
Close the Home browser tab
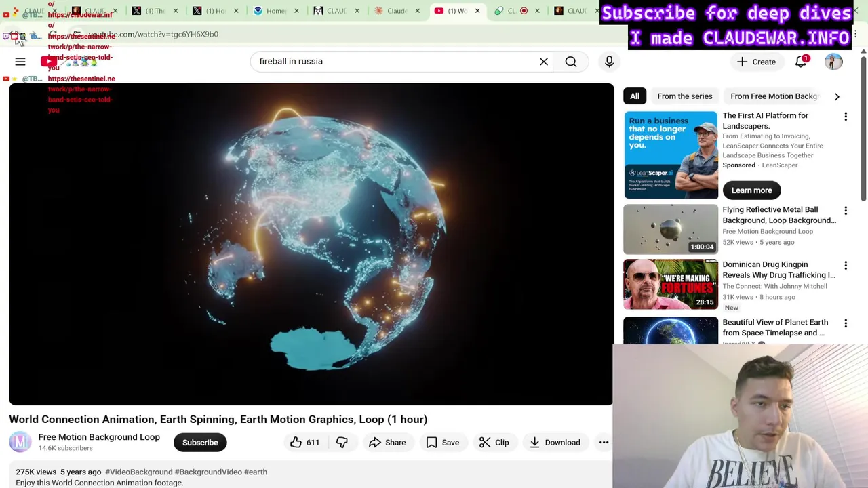click(x=296, y=11)
